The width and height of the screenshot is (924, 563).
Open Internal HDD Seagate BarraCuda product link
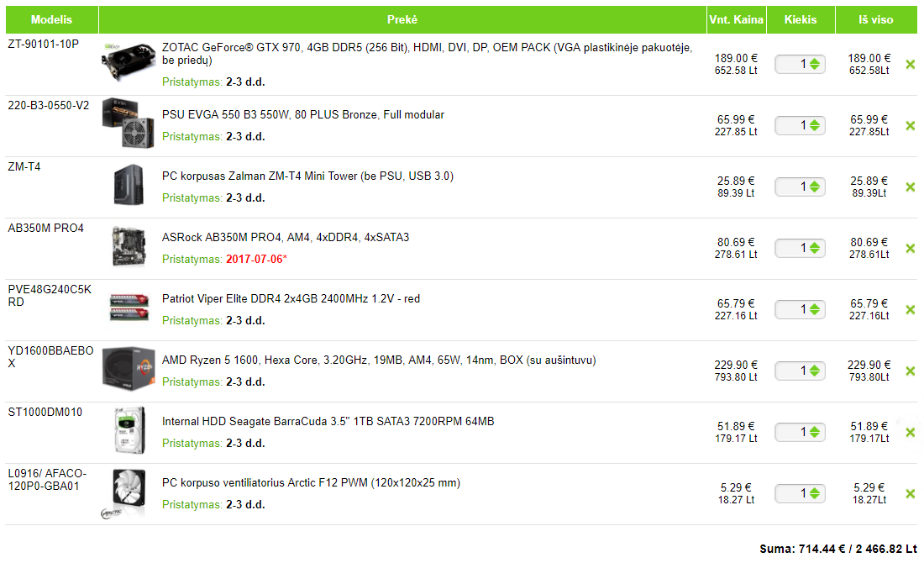point(328,421)
